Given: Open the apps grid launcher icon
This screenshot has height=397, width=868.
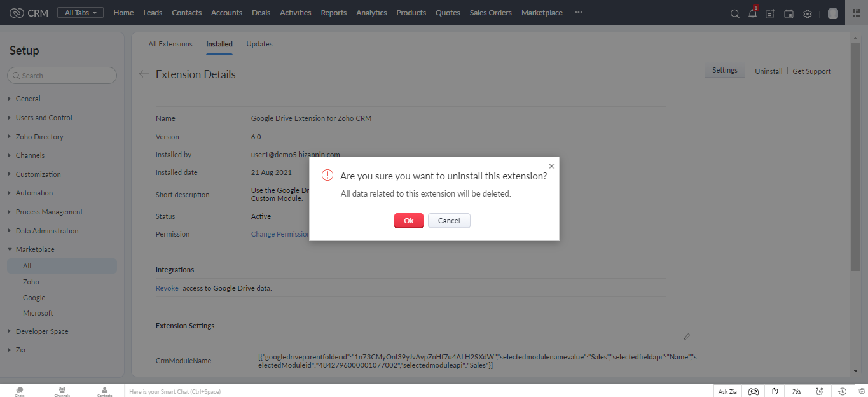Looking at the screenshot, I should pyautogui.click(x=856, y=13).
